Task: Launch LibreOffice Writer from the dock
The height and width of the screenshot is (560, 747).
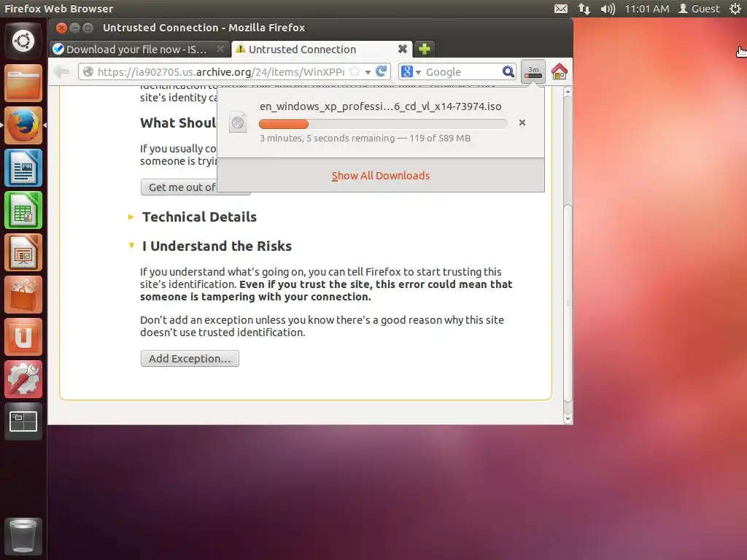Action: [x=23, y=168]
